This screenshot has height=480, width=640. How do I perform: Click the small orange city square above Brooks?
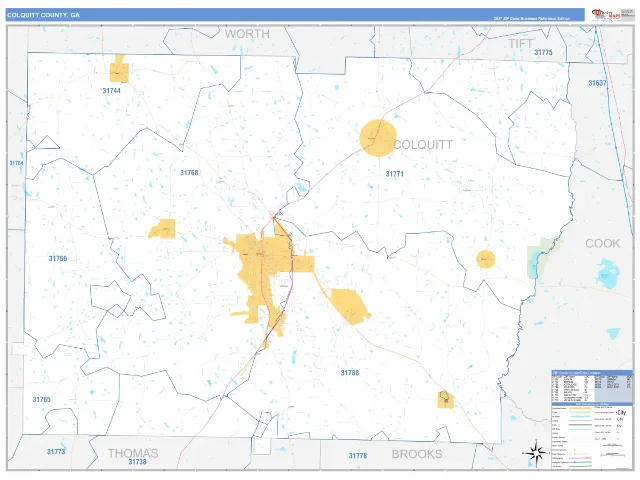click(445, 400)
